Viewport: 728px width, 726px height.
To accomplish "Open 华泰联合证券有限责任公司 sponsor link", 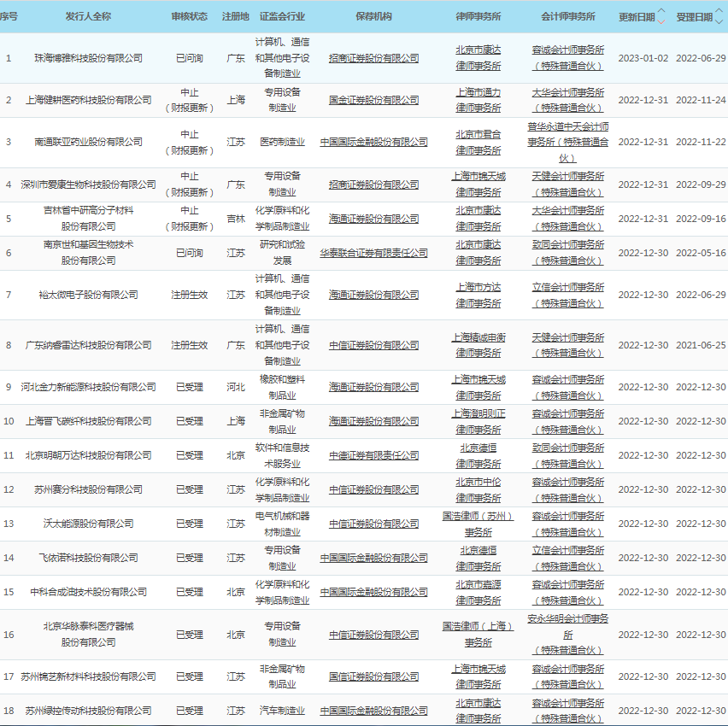I will (x=374, y=253).
